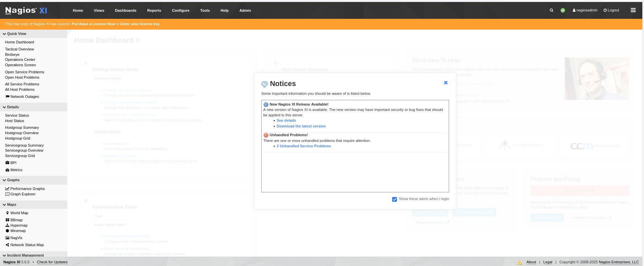The width and height of the screenshot is (644, 266).
Task: Click the Download the latest version link
Action: pyautogui.click(x=301, y=126)
